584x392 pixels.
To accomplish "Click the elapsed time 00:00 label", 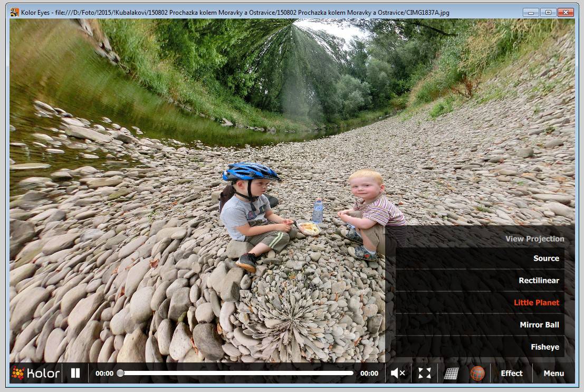I will [104, 373].
